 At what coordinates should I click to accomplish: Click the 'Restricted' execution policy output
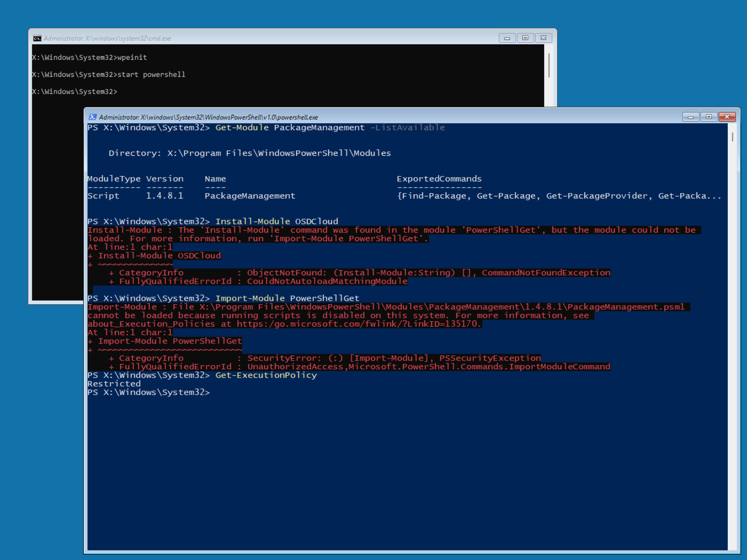pyautogui.click(x=114, y=384)
